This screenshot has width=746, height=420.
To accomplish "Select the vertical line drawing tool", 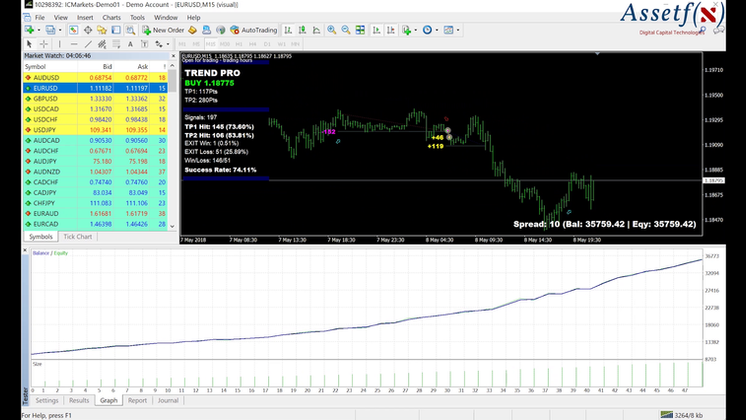I will pos(59,44).
